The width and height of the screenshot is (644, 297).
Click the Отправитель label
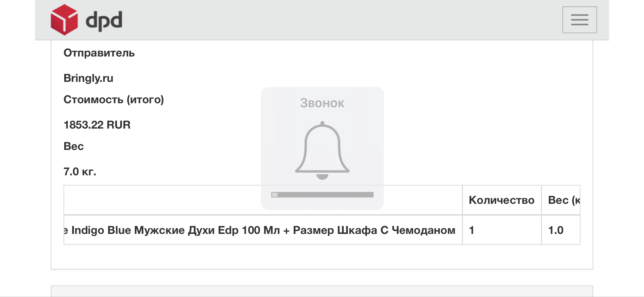(x=99, y=53)
